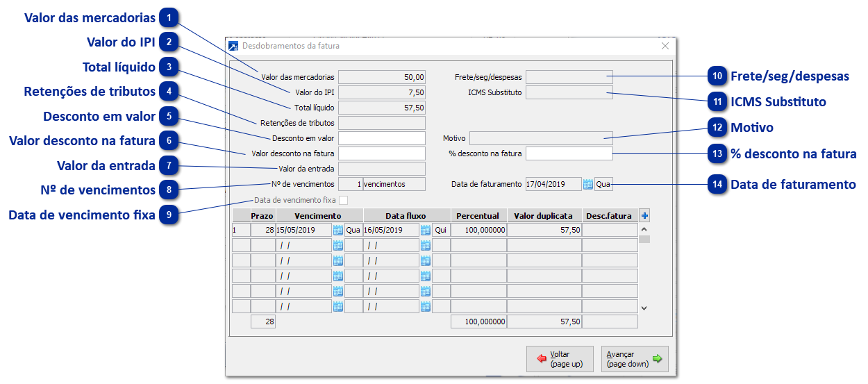Click the Percentual column header

tap(478, 216)
